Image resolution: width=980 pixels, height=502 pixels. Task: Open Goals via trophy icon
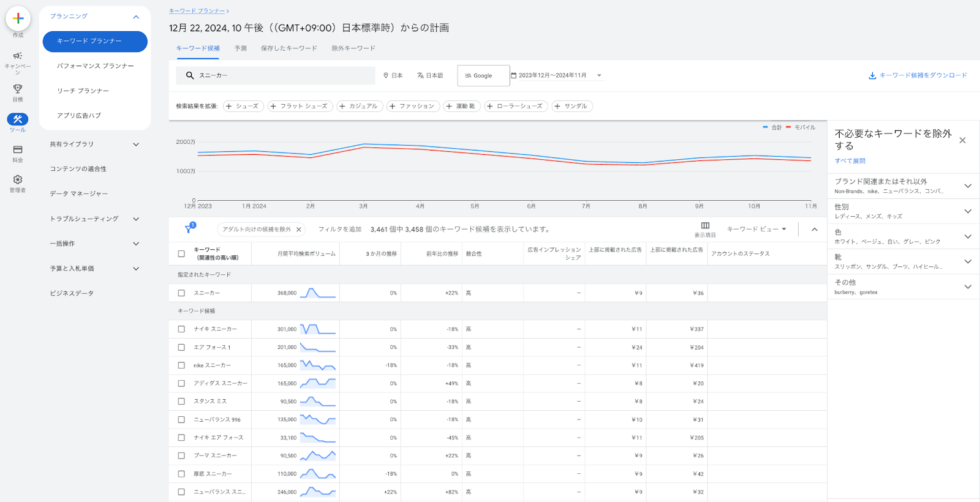(x=18, y=89)
